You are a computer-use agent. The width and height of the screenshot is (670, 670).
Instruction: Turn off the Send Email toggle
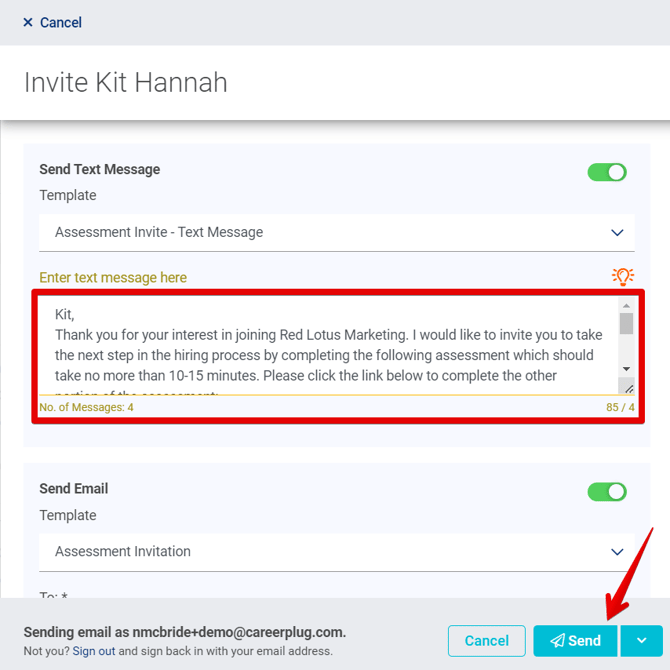607,491
